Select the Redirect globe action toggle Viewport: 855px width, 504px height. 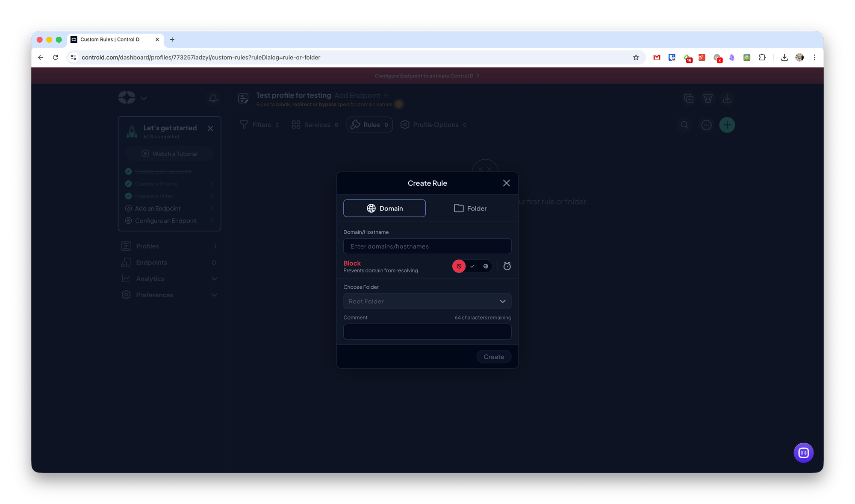click(486, 266)
